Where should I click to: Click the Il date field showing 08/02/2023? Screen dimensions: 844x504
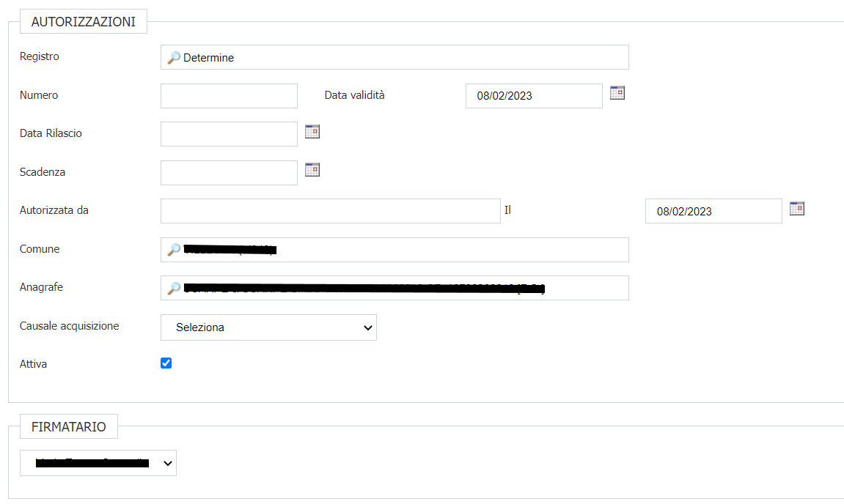point(713,211)
